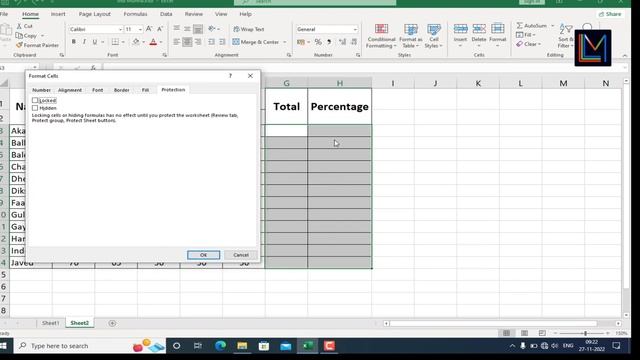640x360 pixels.
Task: Switch to the Font tab in Format Cells
Action: click(98, 90)
